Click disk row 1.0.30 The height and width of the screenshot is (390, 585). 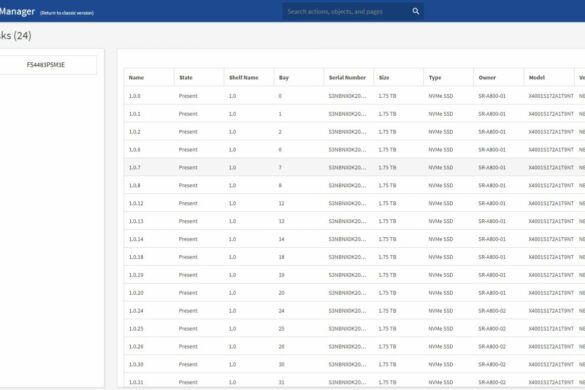(x=354, y=365)
